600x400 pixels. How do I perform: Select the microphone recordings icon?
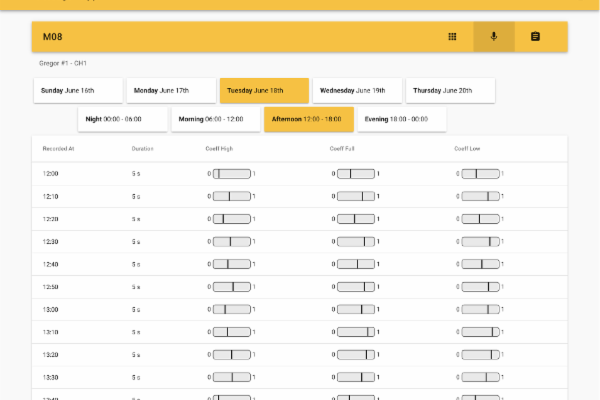pyautogui.click(x=493, y=37)
